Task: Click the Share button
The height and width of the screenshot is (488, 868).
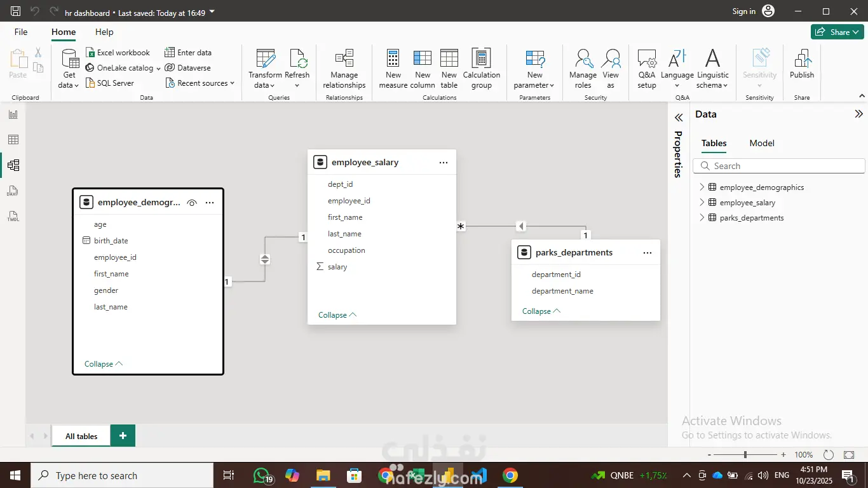Action: tap(836, 32)
